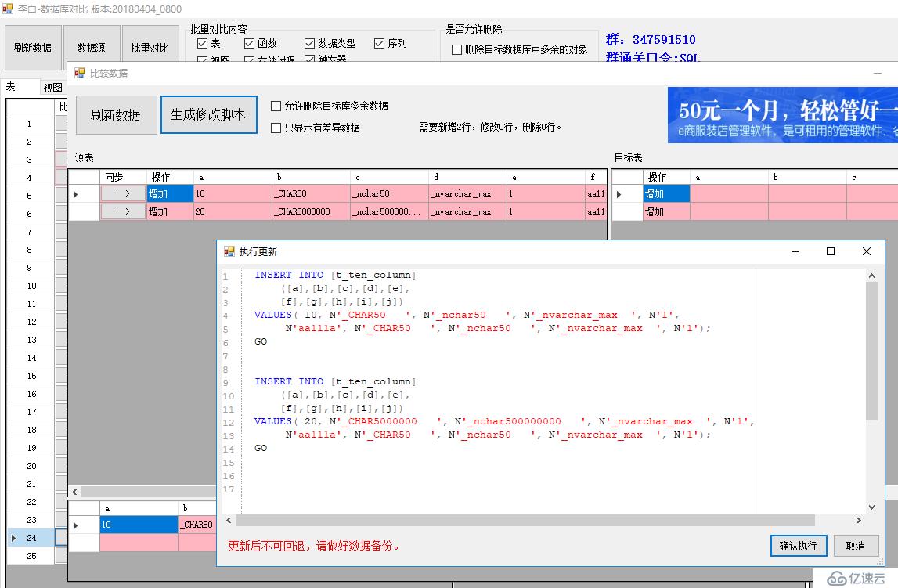Image resolution: width=898 pixels, height=588 pixels.
Task: Enable 允许删除目标库多余数据 checkbox
Action: click(x=276, y=106)
